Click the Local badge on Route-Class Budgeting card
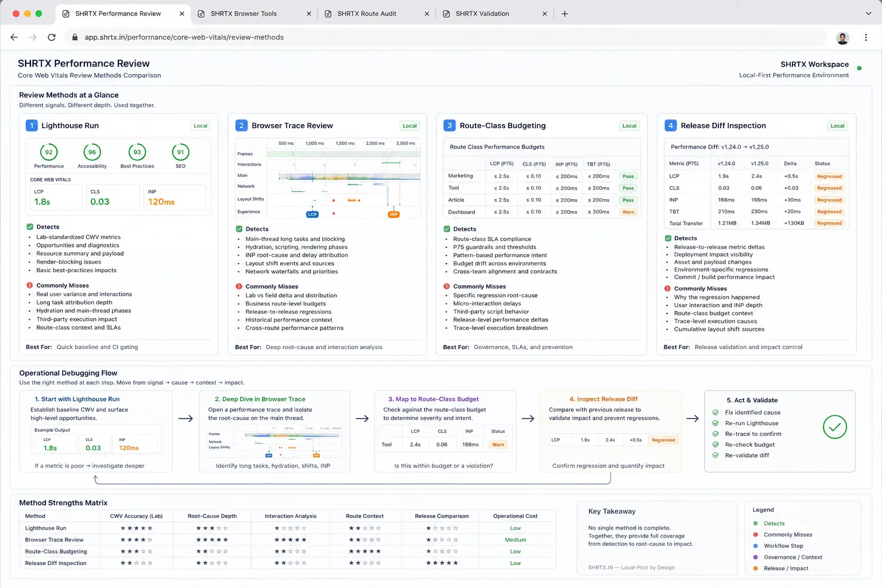This screenshot has height=588, width=882. click(x=629, y=126)
